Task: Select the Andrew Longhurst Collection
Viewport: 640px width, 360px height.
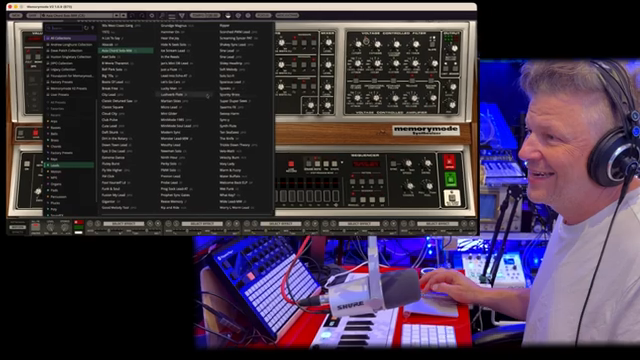Action: click(x=70, y=44)
